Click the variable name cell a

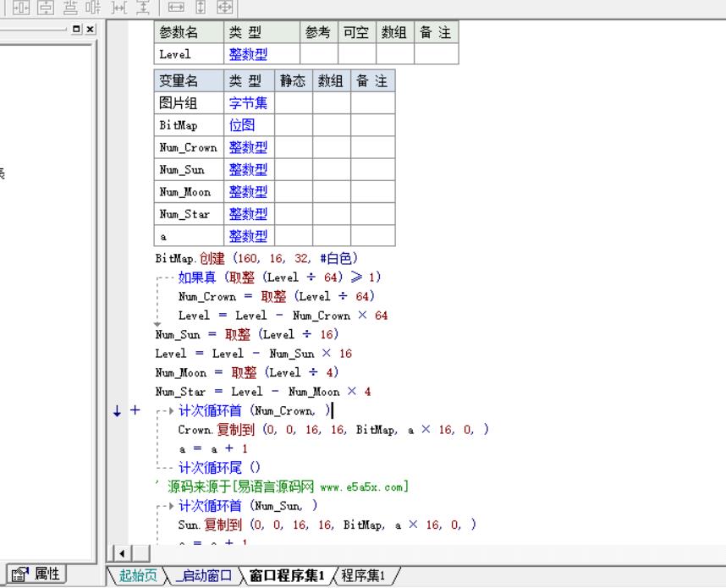[189, 236]
